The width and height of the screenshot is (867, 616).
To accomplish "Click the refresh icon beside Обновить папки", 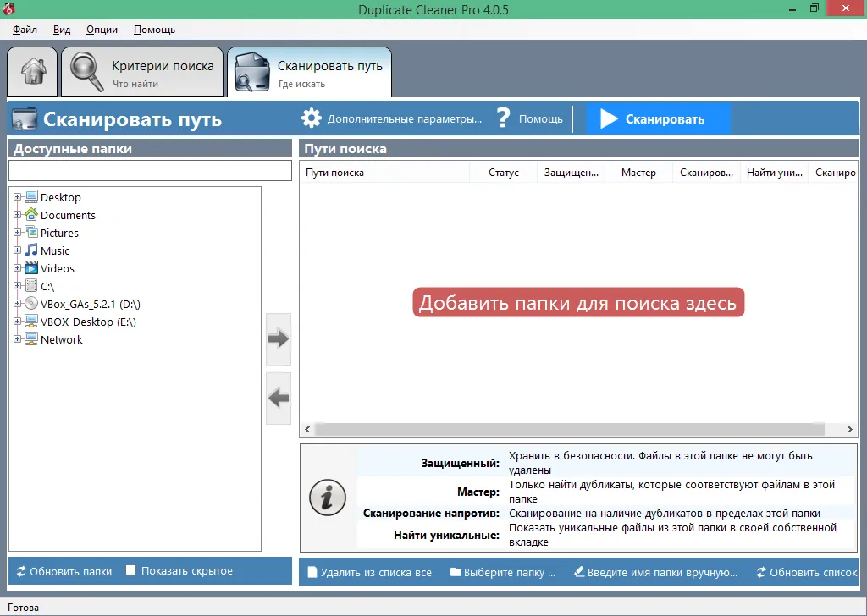I will [21, 571].
